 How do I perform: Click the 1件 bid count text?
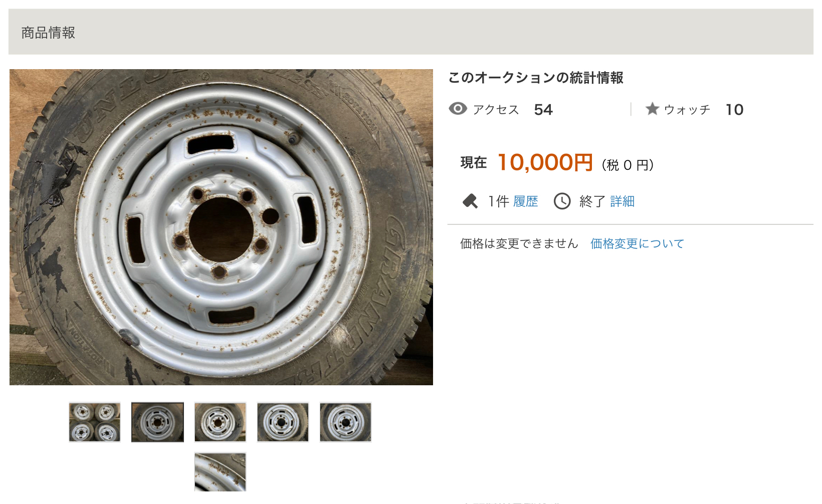click(499, 201)
